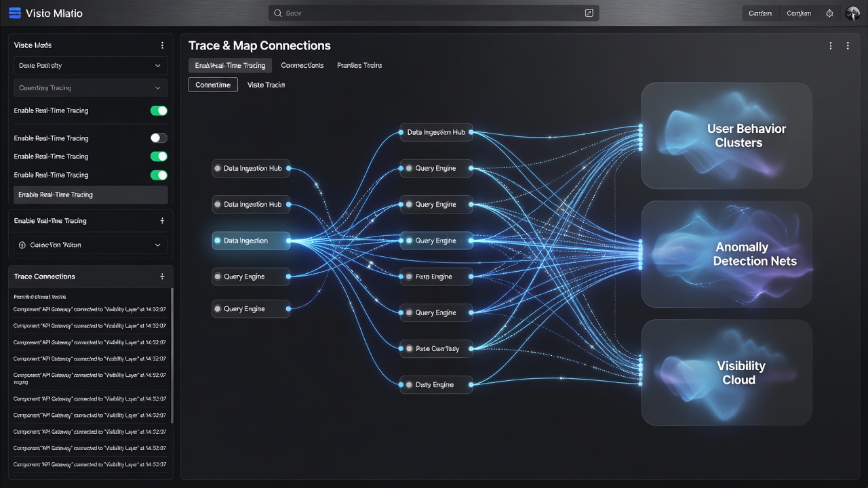Grab the Trace Connections log scrollbar

tap(172, 356)
